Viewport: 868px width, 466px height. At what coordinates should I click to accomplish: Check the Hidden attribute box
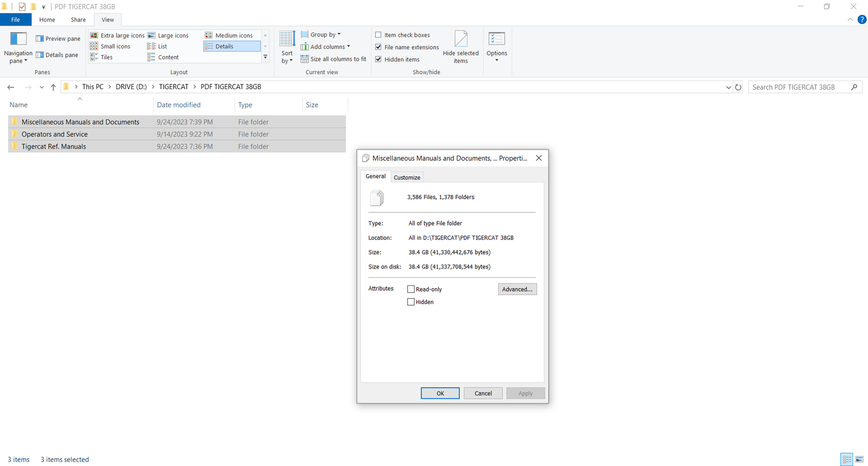(411, 302)
